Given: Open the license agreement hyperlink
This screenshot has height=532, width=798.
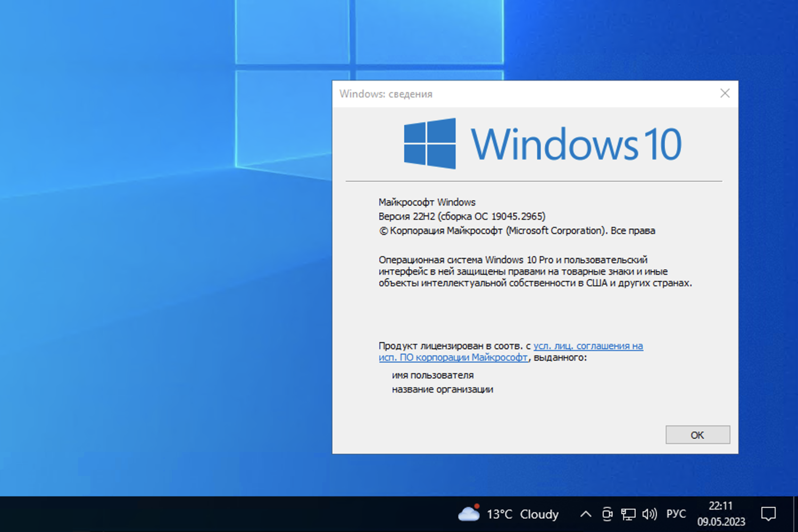Looking at the screenshot, I should [588, 346].
